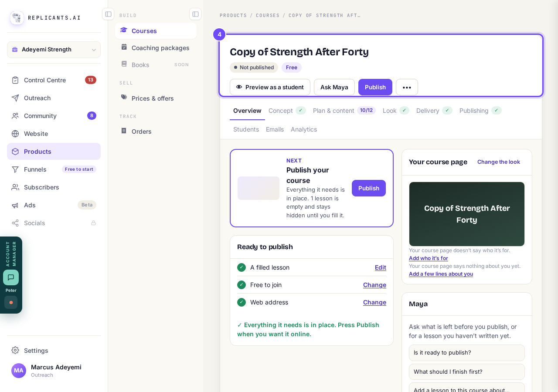Open Funnels filter icon
Viewport: 558px width, 392px height.
tap(15, 169)
